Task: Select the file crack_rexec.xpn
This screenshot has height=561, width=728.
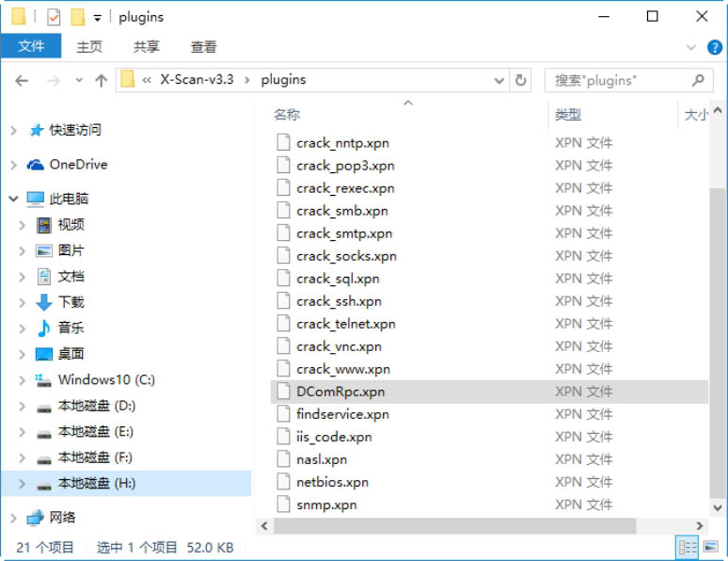Action: [x=345, y=188]
